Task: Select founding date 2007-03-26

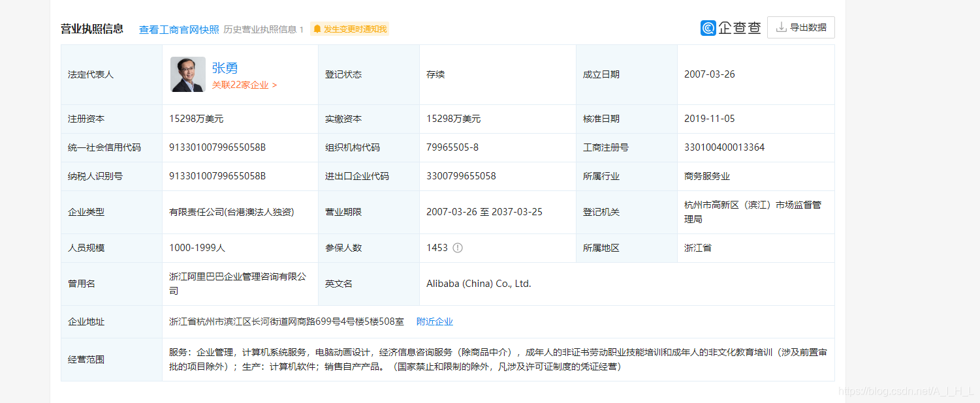Action: tap(710, 74)
